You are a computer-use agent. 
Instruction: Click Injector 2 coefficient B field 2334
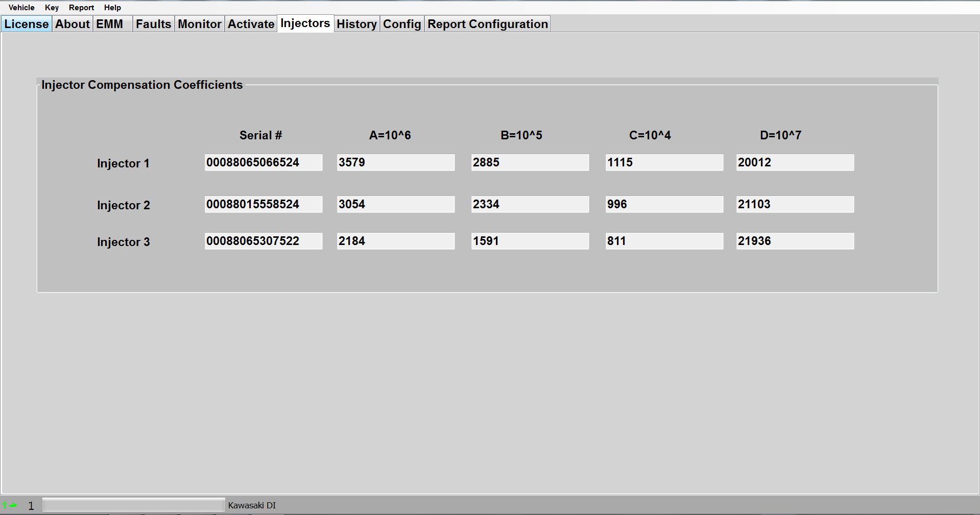530,204
